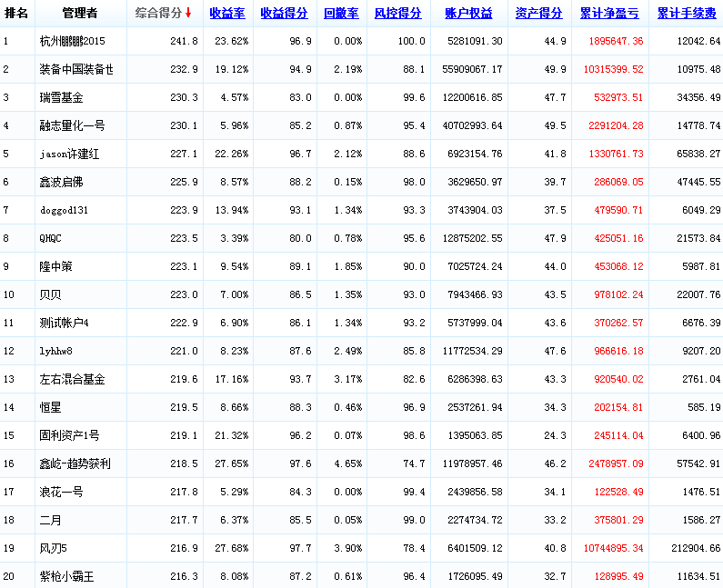Select manager 紫枪小霸王

click(x=67, y=576)
